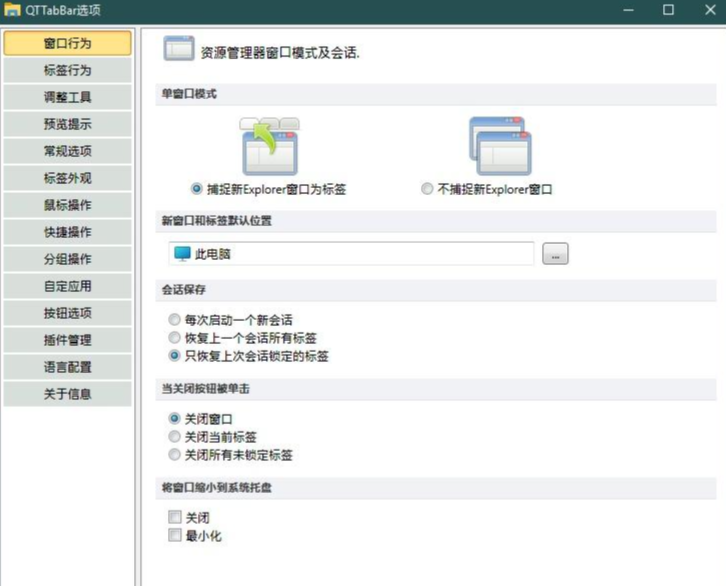This screenshot has height=586, width=726.
Task: Click the capture-window-as-tab illustration icon
Action: (269, 146)
